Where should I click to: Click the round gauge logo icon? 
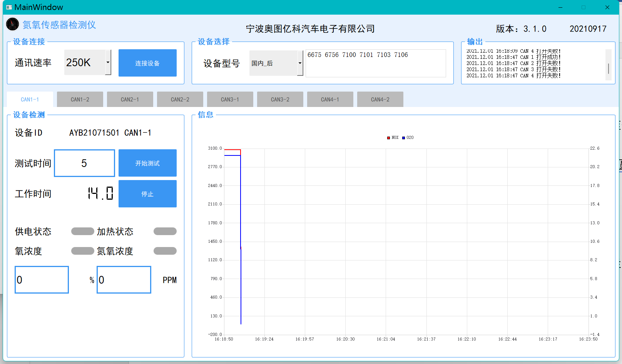pyautogui.click(x=12, y=24)
